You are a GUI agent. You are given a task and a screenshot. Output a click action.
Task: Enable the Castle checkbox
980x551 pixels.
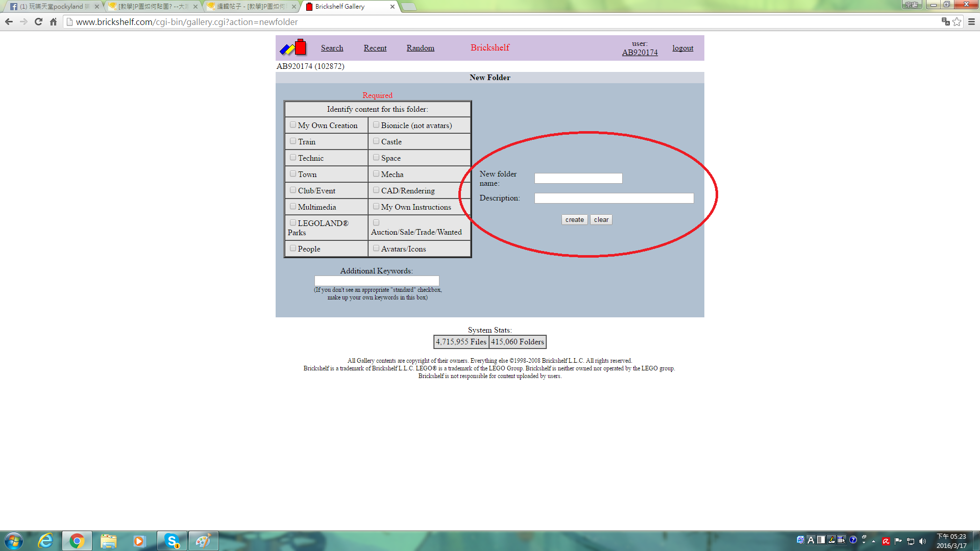pyautogui.click(x=376, y=141)
